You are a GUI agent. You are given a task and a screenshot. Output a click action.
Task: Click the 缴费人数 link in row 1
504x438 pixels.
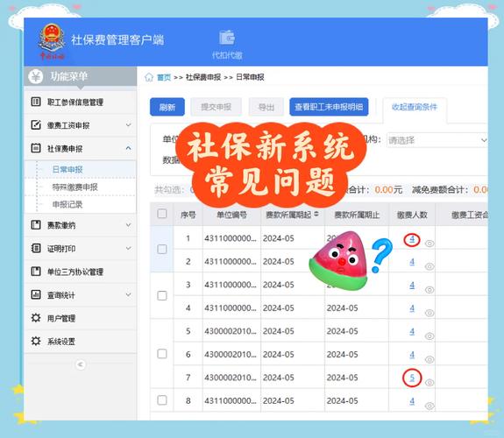tap(412, 239)
